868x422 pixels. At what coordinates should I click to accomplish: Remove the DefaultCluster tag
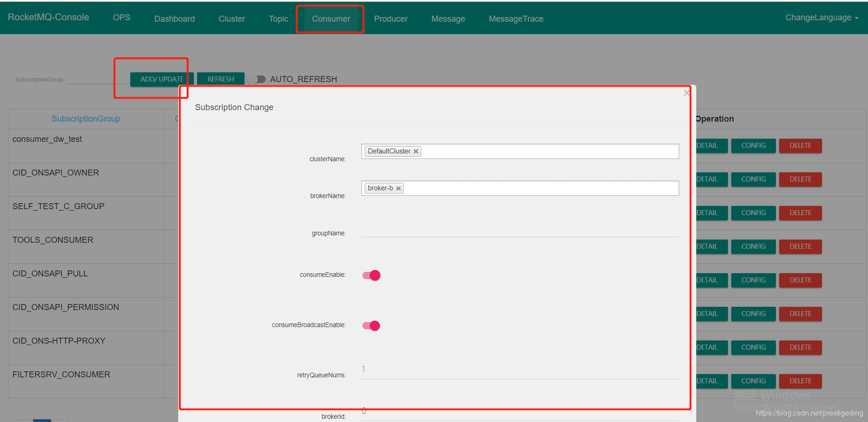pyautogui.click(x=416, y=152)
